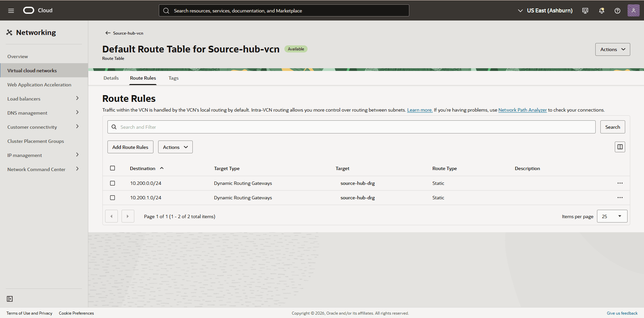Check the 10.200.0.0/24 rule checkbox
The height and width of the screenshot is (318, 644).
112,183
